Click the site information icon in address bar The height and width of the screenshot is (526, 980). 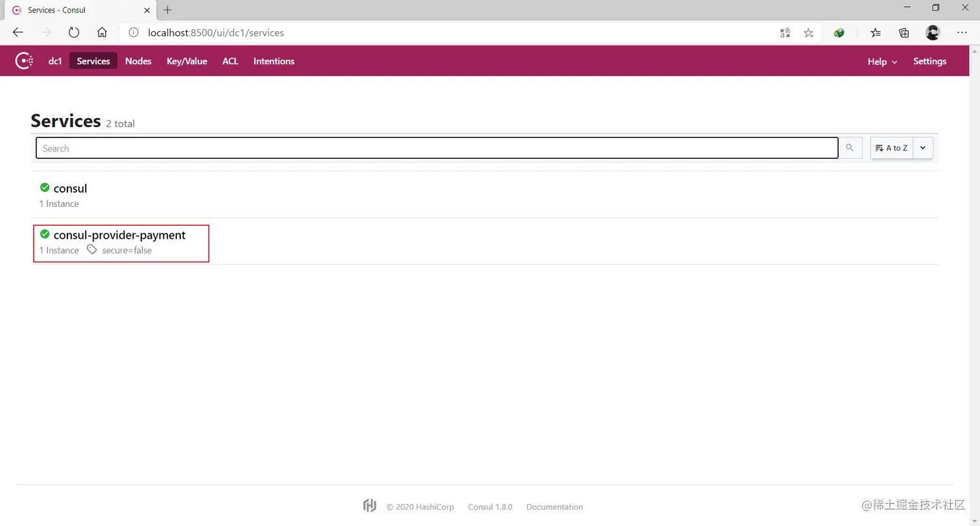133,32
